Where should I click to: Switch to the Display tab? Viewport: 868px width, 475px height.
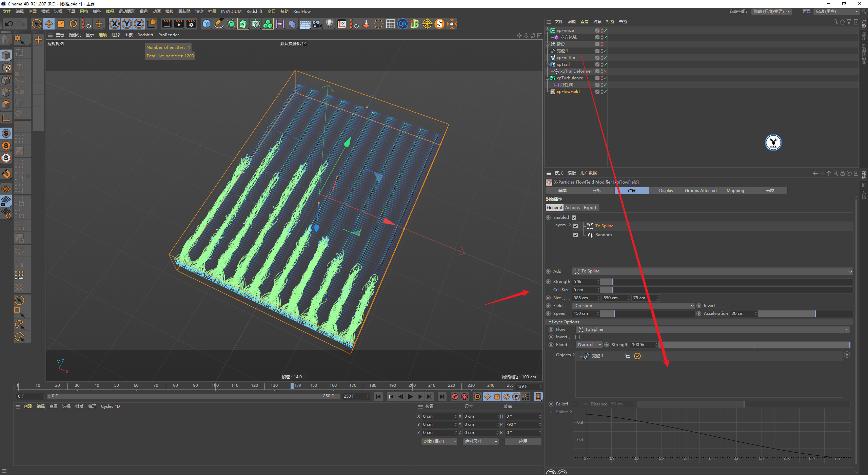click(666, 191)
